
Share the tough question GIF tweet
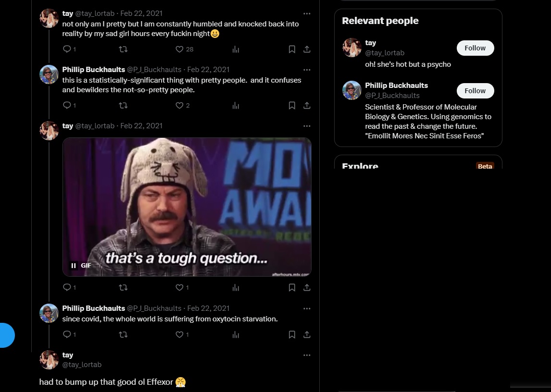coord(307,288)
